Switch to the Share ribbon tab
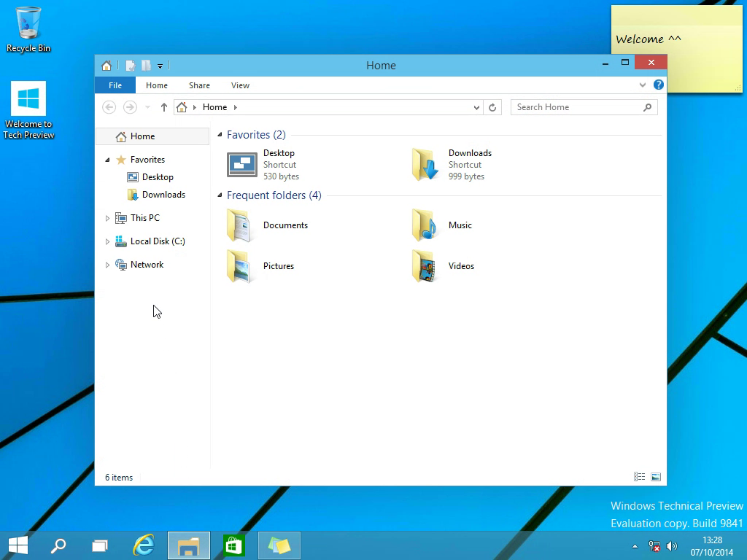The width and height of the screenshot is (747, 560). (199, 85)
